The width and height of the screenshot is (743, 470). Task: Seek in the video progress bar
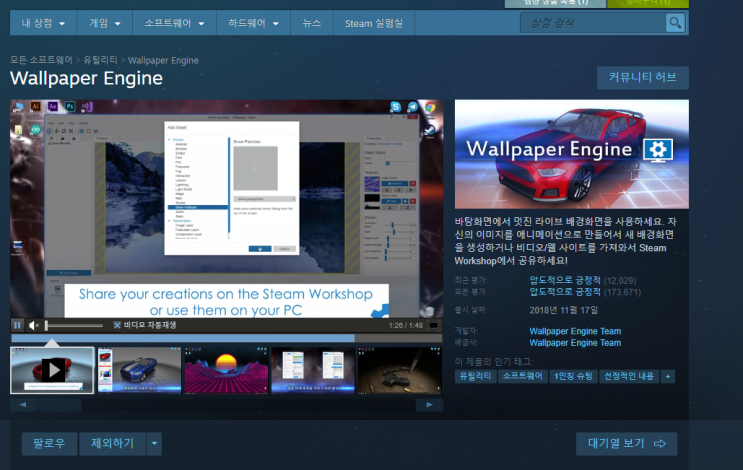(x=227, y=338)
